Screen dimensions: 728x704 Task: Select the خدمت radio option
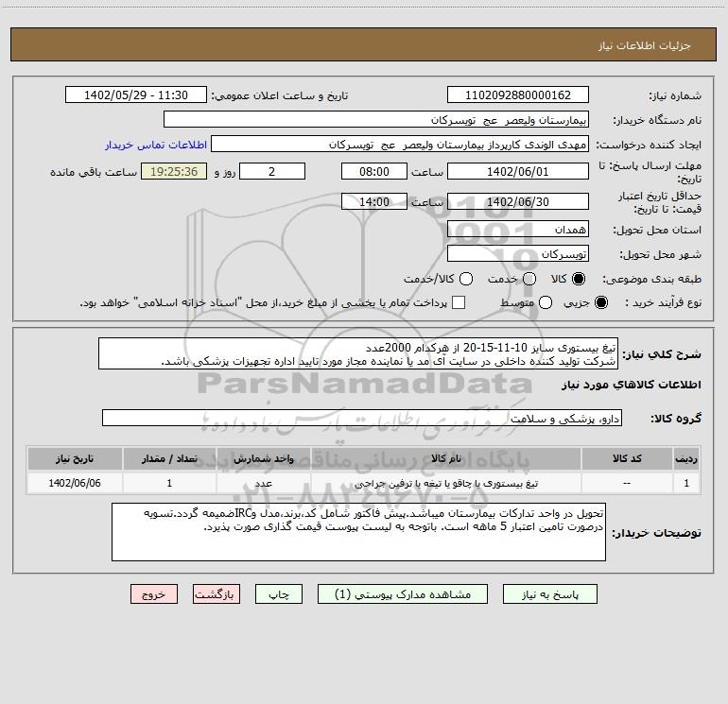click(x=529, y=280)
